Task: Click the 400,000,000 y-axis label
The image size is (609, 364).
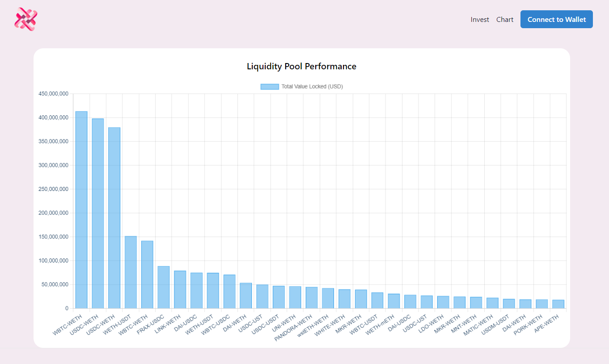Action: (54, 118)
